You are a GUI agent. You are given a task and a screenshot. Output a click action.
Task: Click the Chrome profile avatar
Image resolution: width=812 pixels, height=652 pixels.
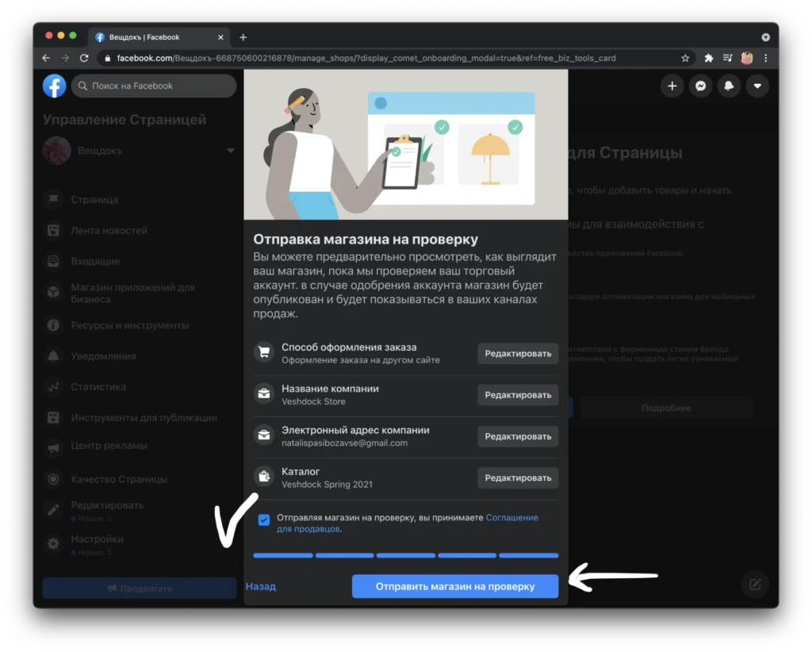point(747,58)
